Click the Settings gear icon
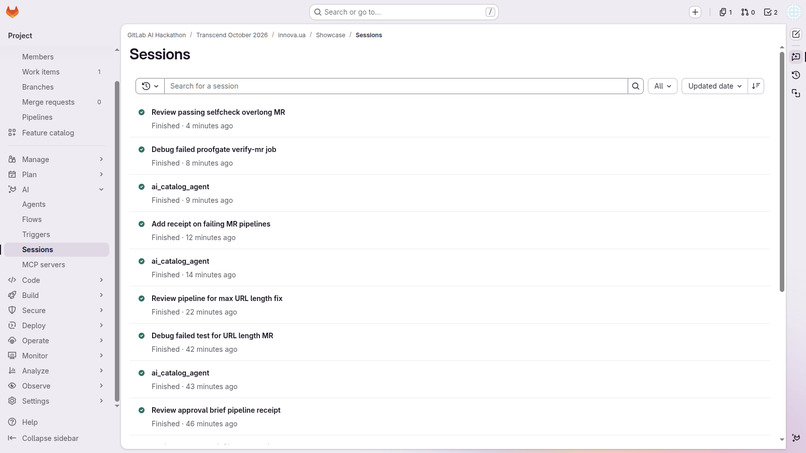 (12, 401)
